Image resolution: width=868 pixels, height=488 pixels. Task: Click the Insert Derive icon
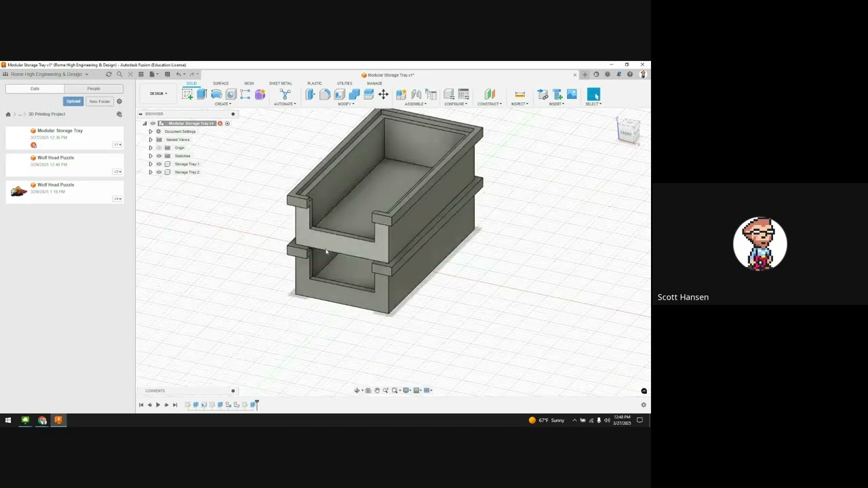point(542,94)
